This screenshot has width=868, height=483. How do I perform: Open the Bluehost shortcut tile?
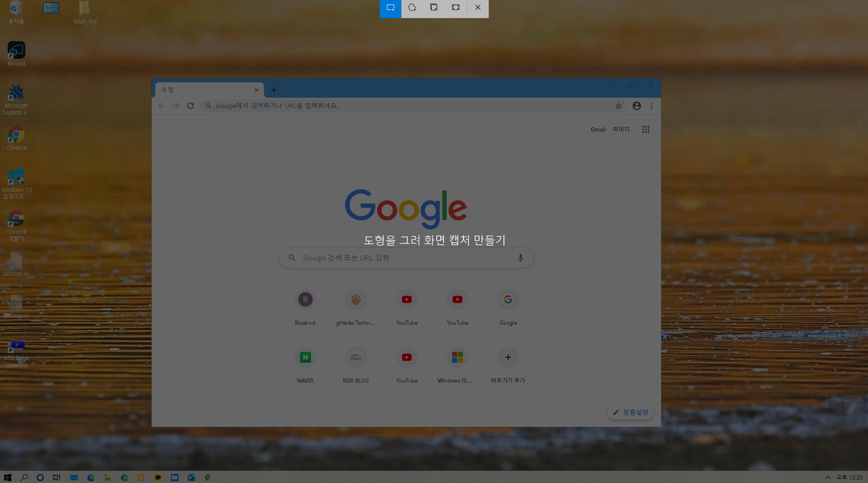[x=305, y=300]
